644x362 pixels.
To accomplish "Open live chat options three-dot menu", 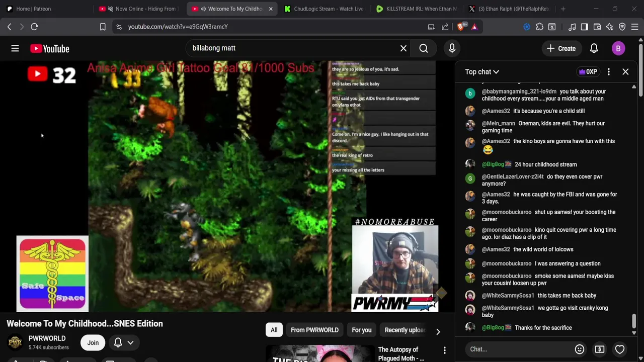I will (609, 72).
